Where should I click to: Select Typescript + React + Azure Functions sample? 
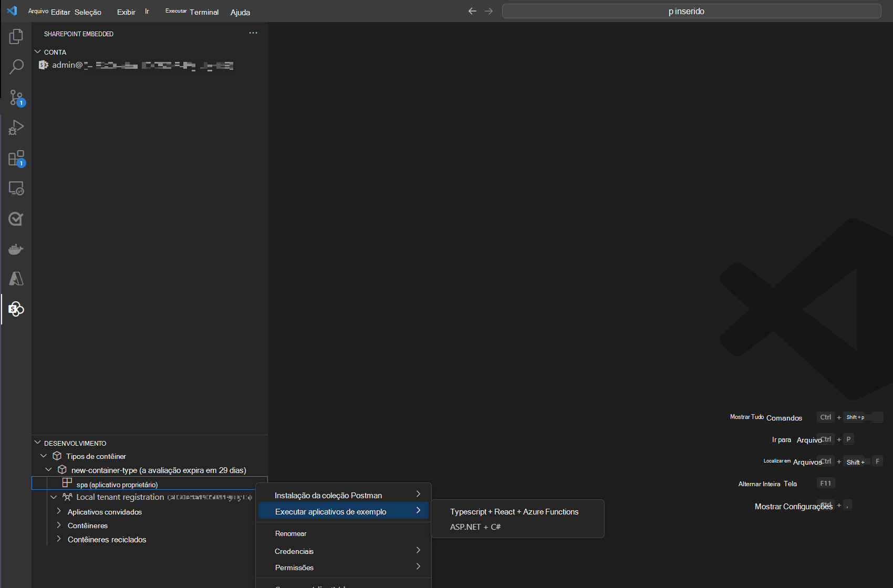tap(514, 511)
